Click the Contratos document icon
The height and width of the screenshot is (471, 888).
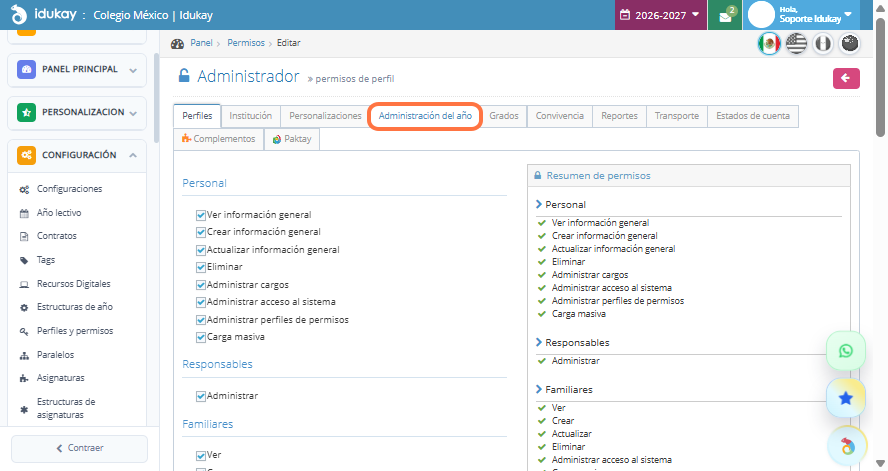pyautogui.click(x=24, y=237)
